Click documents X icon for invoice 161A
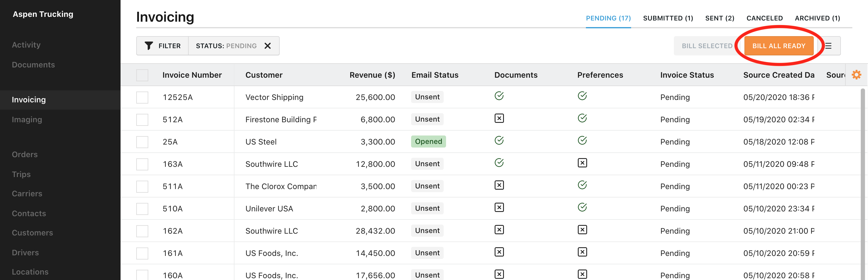The height and width of the screenshot is (280, 868). click(499, 252)
